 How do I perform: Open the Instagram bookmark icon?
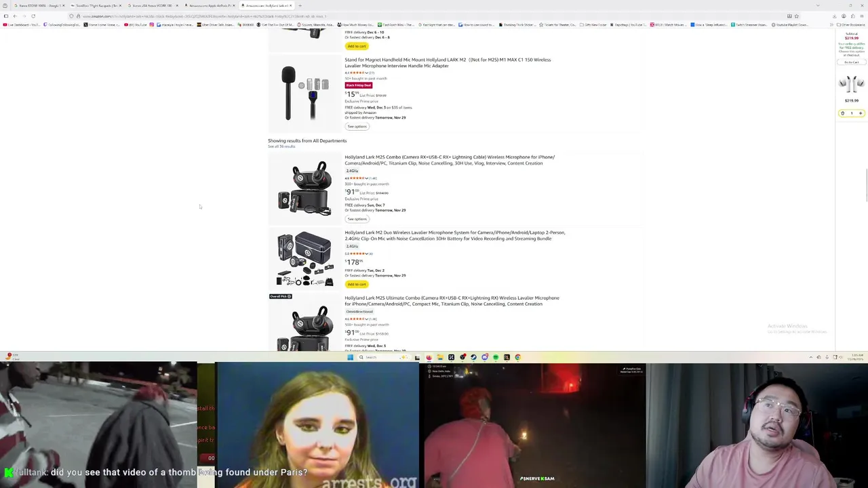coord(152,25)
